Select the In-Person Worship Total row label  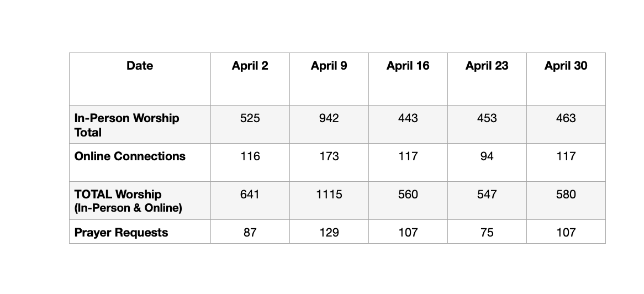140,124
